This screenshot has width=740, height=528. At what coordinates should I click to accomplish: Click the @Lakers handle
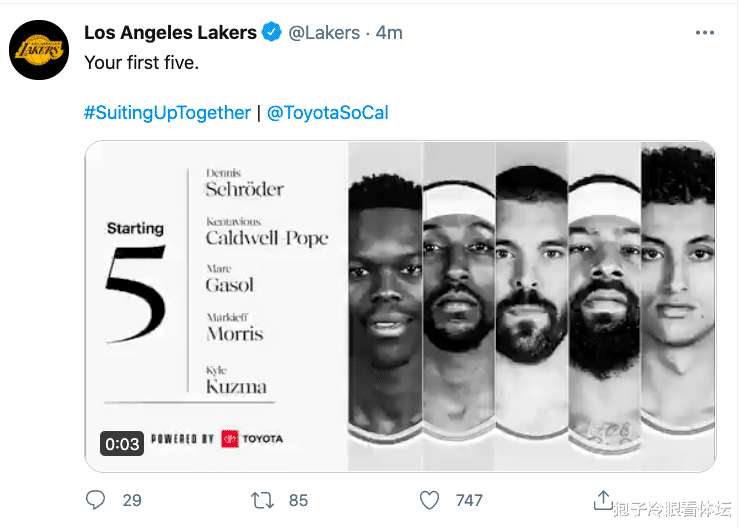tap(324, 33)
